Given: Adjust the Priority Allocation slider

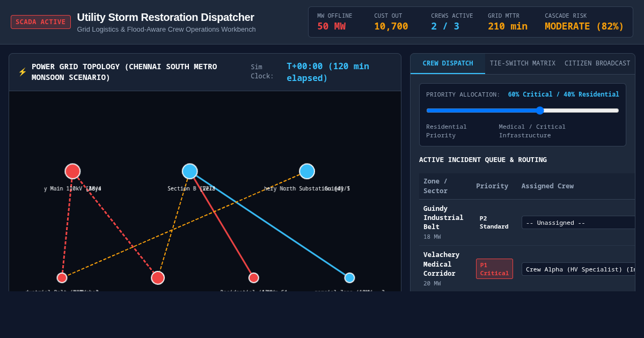Looking at the screenshot, I should coord(523,110).
